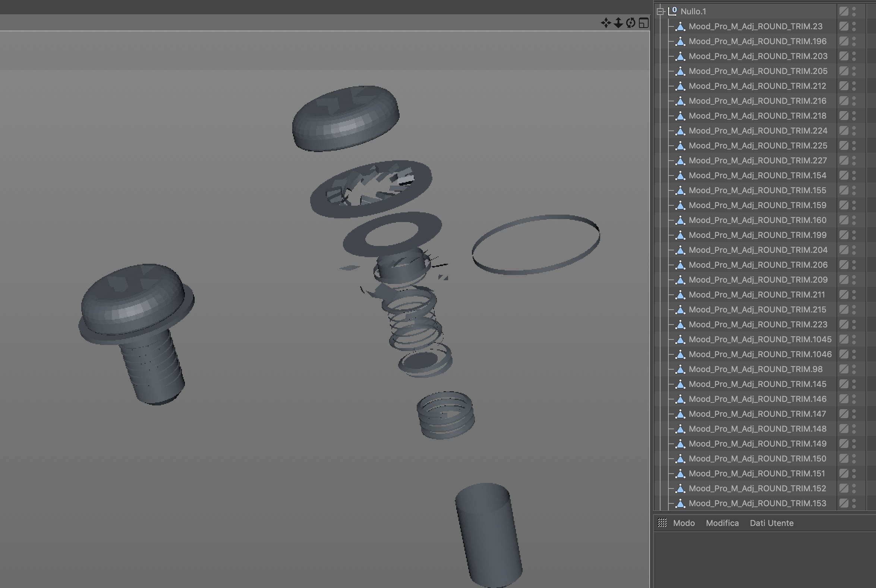Open the Modifica menu
The height and width of the screenshot is (588, 876).
tap(722, 523)
